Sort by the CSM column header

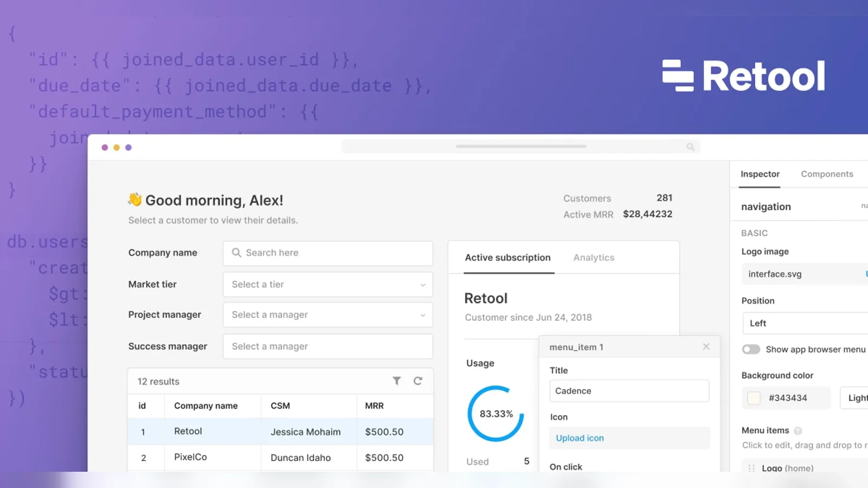pos(280,406)
